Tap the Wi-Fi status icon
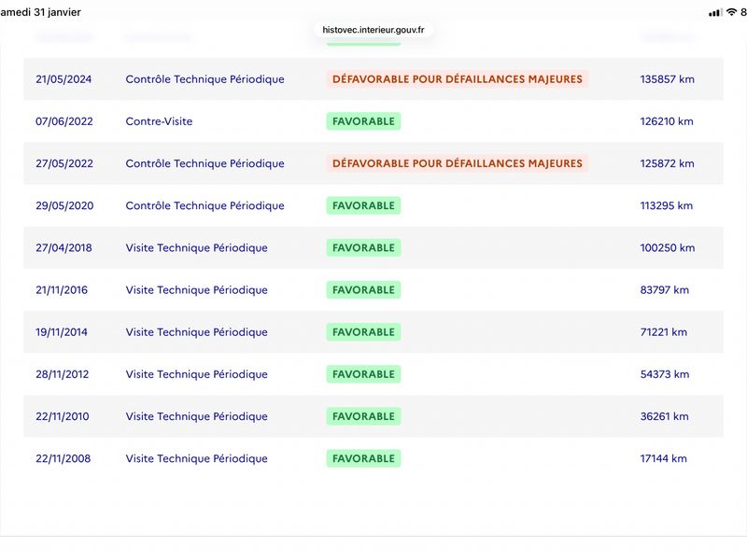Image resolution: width=747 pixels, height=560 pixels. 731,12
